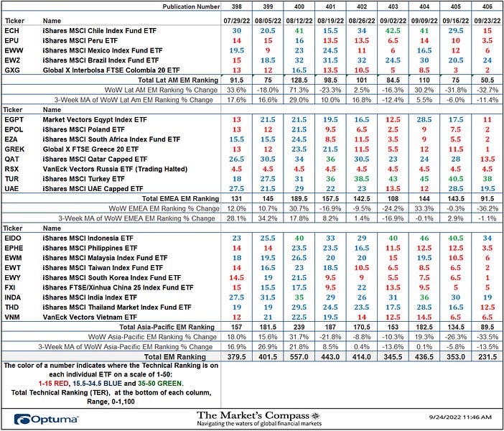Select the EPOL ticker cell

[14, 129]
